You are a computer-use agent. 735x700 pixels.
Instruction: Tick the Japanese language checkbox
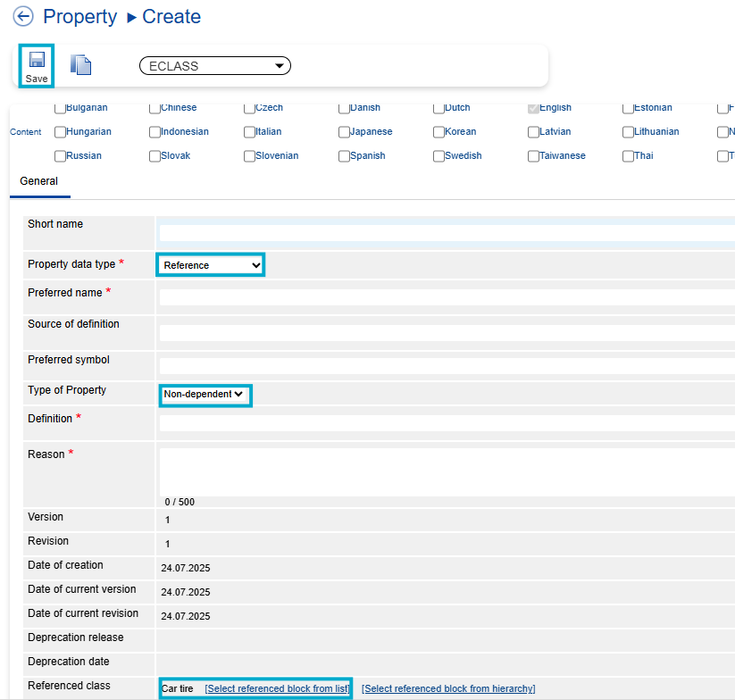point(344,132)
